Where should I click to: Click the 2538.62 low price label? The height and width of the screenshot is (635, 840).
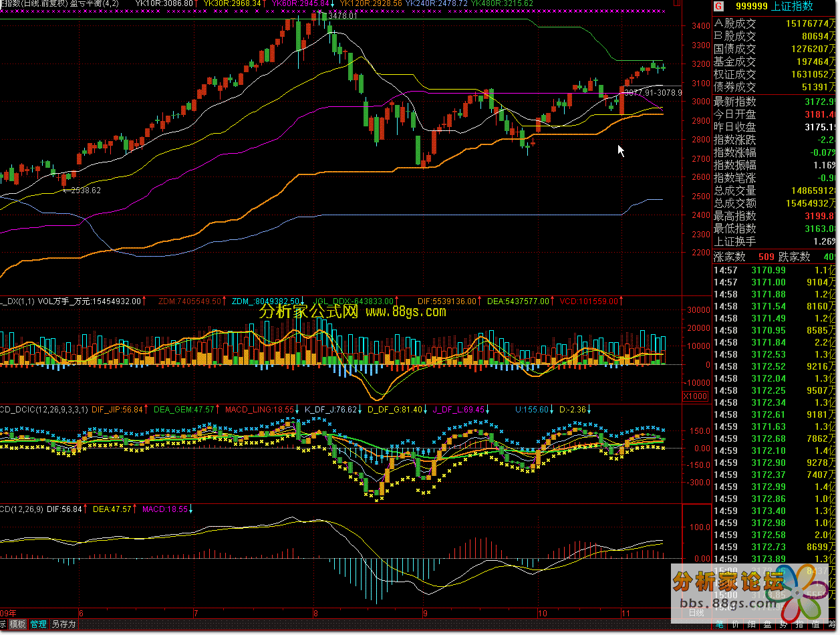pos(87,190)
